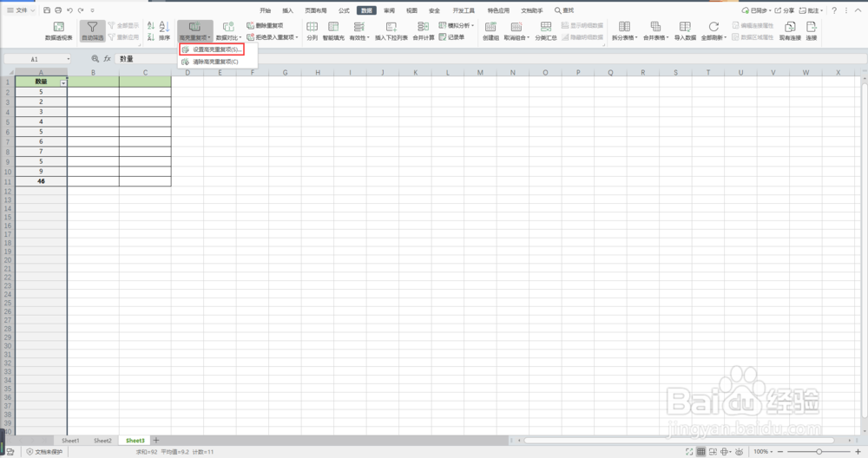The image size is (868, 458).
Task: Select column header K
Action: point(415,73)
